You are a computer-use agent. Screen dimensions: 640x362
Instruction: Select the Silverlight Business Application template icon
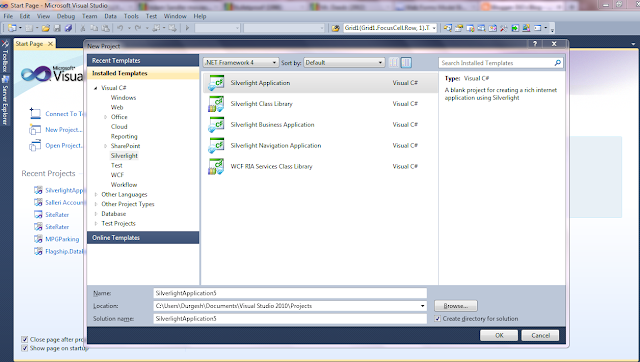point(216,124)
